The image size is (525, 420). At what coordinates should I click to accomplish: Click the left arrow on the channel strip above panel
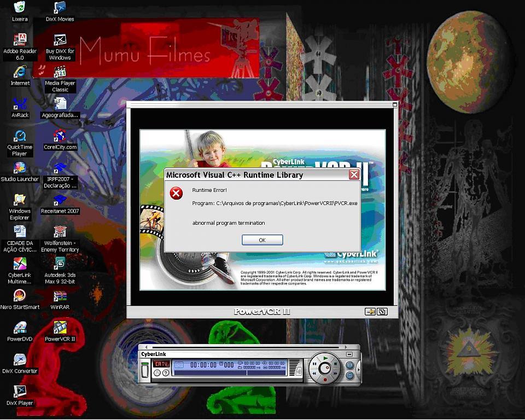coord(147,347)
